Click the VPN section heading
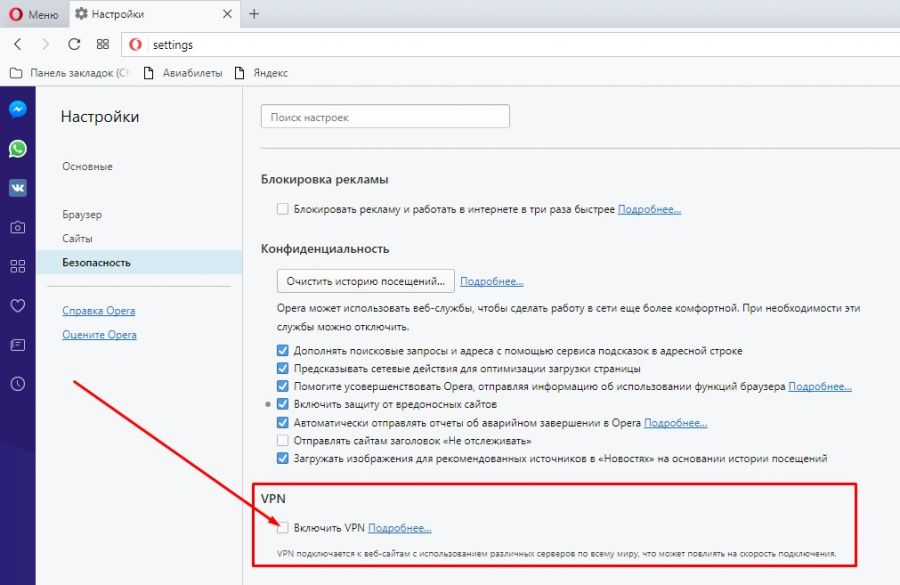The width and height of the screenshot is (900, 585). (x=273, y=498)
